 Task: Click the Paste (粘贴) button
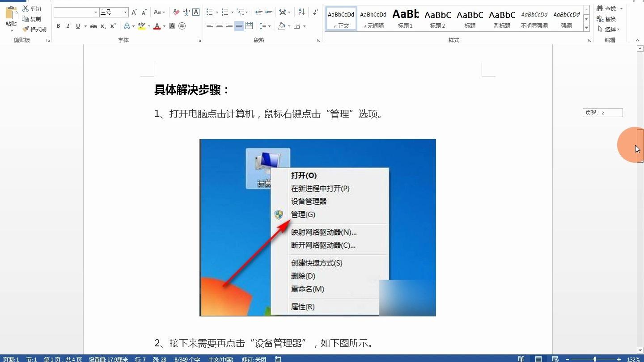click(x=11, y=17)
